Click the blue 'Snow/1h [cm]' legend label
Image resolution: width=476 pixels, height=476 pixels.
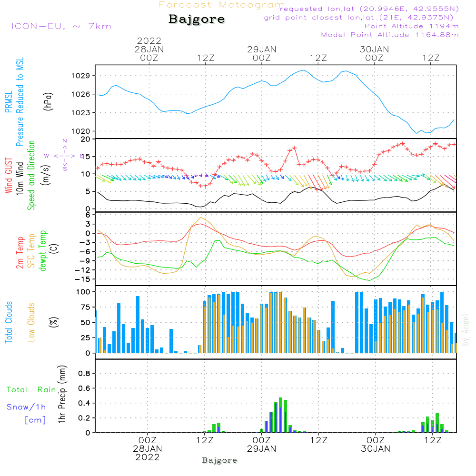point(26,413)
